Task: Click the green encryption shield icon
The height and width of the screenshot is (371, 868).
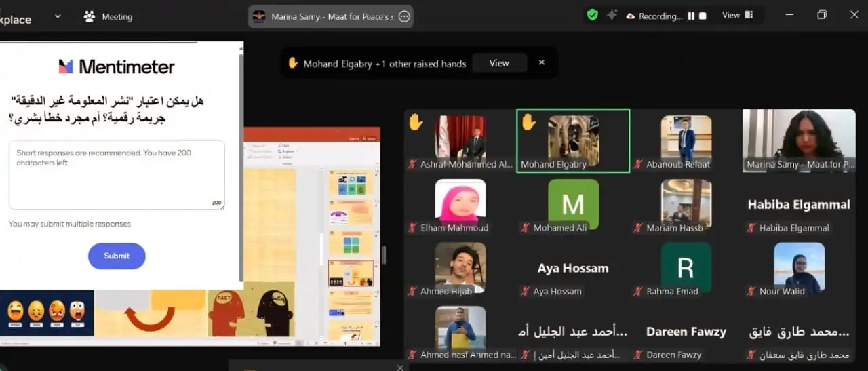Action: tap(593, 15)
